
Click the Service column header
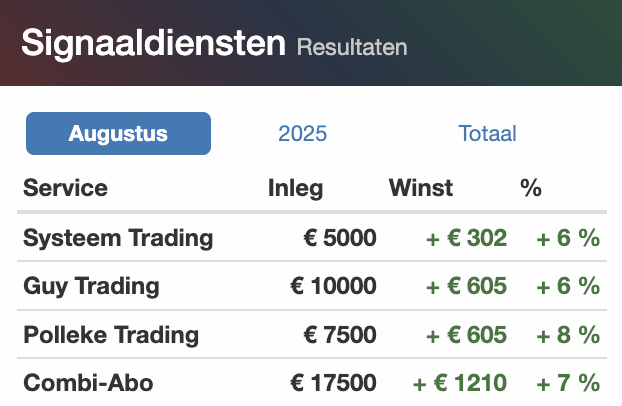[x=65, y=187]
